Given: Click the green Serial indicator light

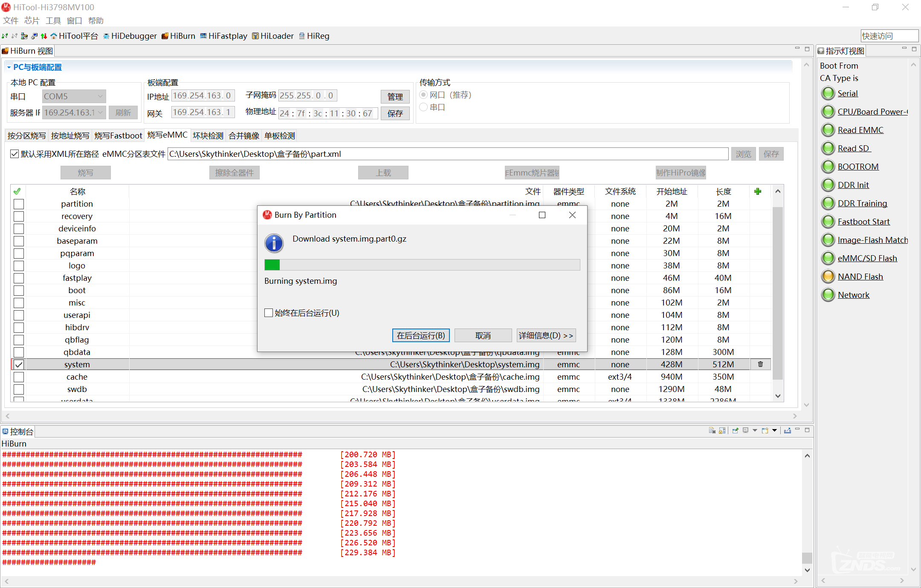Looking at the screenshot, I should point(828,93).
